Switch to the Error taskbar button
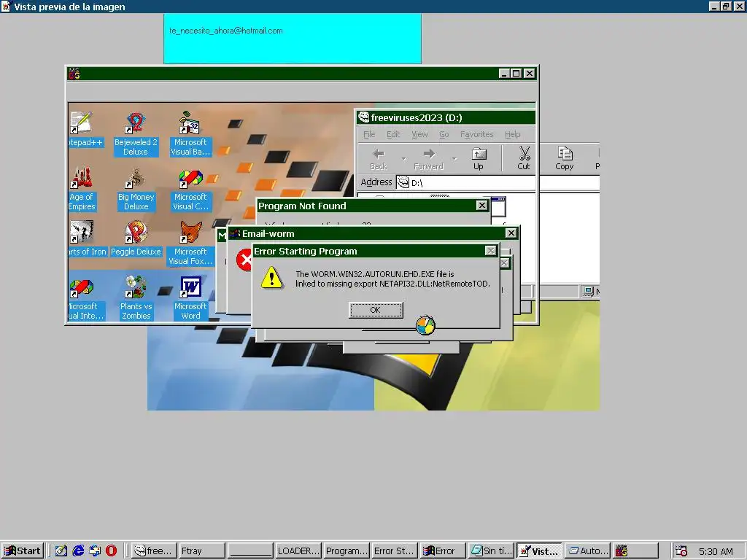The image size is (747, 560). 443,551
